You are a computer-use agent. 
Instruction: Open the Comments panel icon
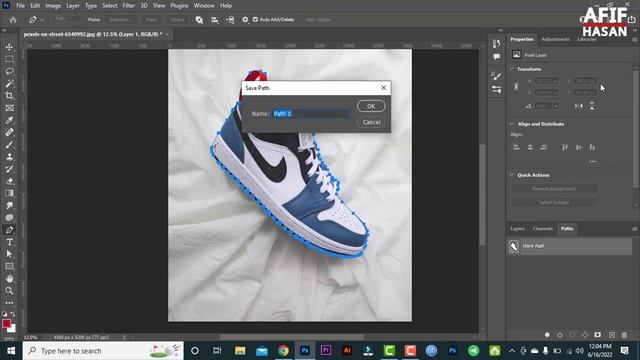(x=496, y=57)
